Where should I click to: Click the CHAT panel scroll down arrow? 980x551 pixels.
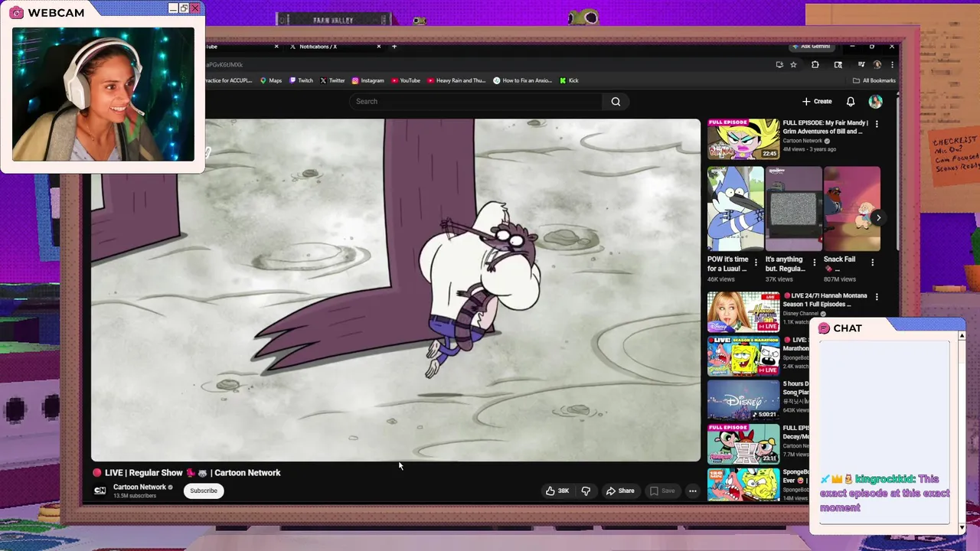[962, 527]
